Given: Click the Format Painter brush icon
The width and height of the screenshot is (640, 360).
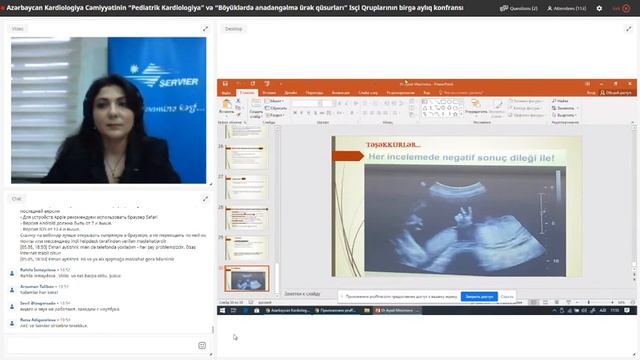Looking at the screenshot, I should point(238,115).
